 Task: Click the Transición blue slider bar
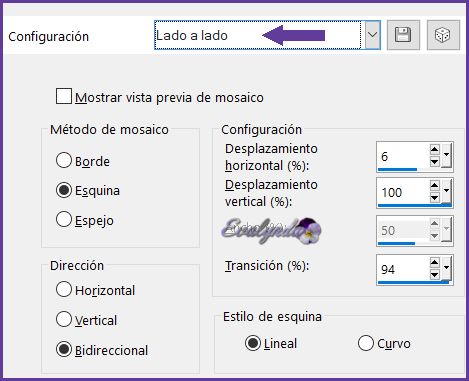[x=413, y=282]
